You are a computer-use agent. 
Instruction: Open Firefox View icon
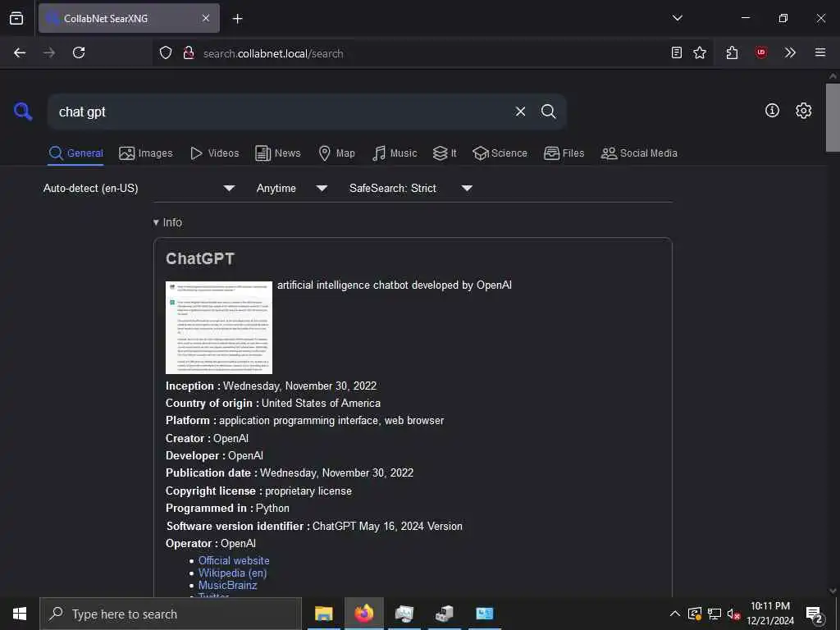[16, 18]
